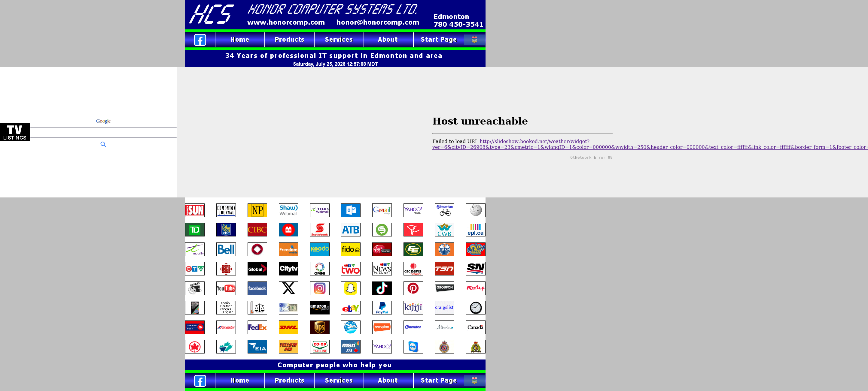Open the YouTube tile
The height and width of the screenshot is (391, 868).
tap(226, 288)
